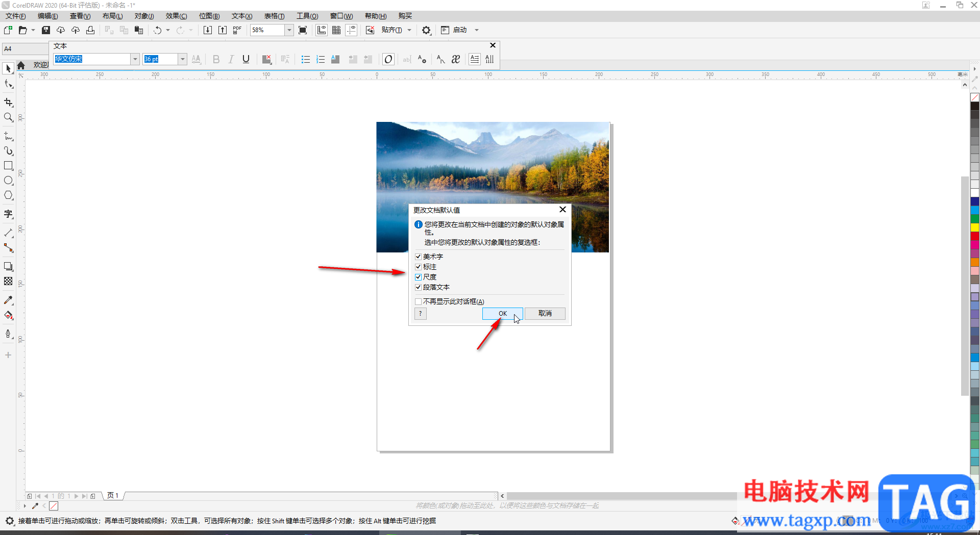Uncheck the 尺度 checkbox
Screen dimensions: 980x535
click(418, 277)
